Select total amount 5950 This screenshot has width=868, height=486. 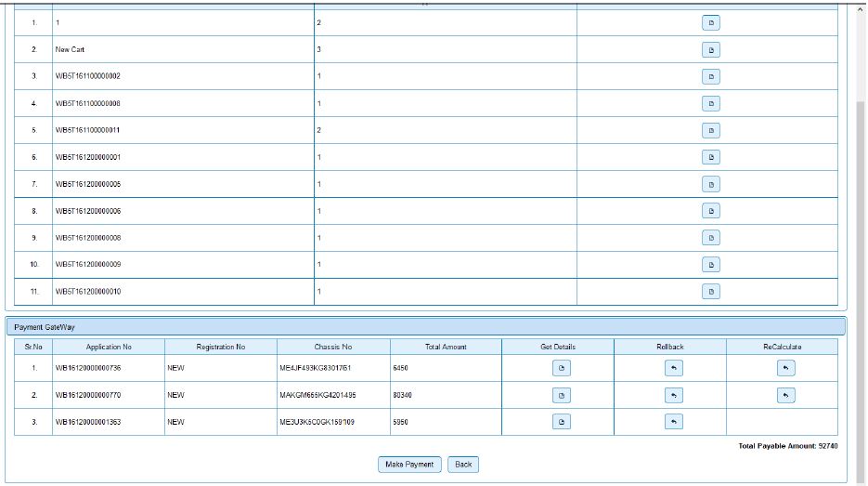[400, 422]
